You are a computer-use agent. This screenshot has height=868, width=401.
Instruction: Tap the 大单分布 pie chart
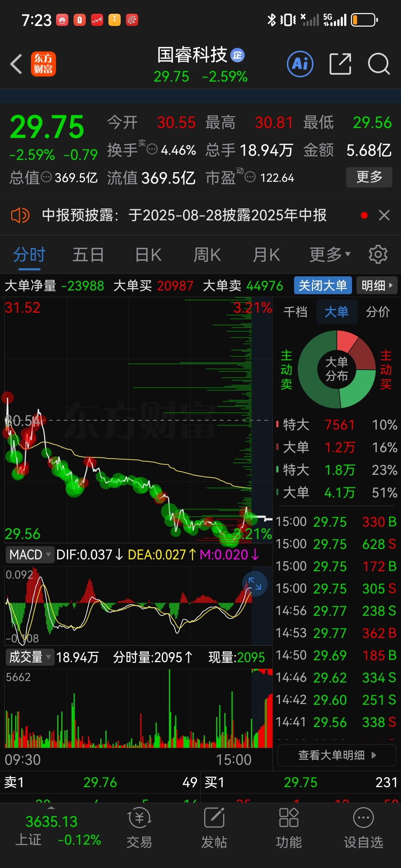[x=337, y=369]
